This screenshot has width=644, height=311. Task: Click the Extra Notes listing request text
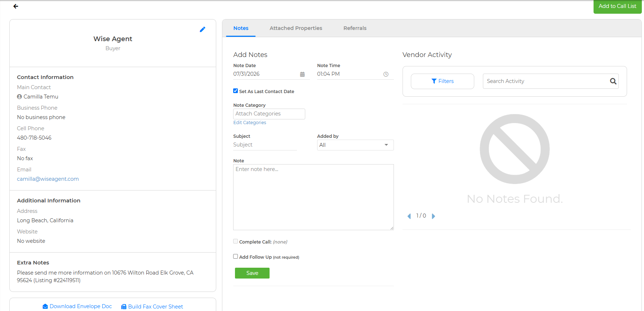(105, 276)
